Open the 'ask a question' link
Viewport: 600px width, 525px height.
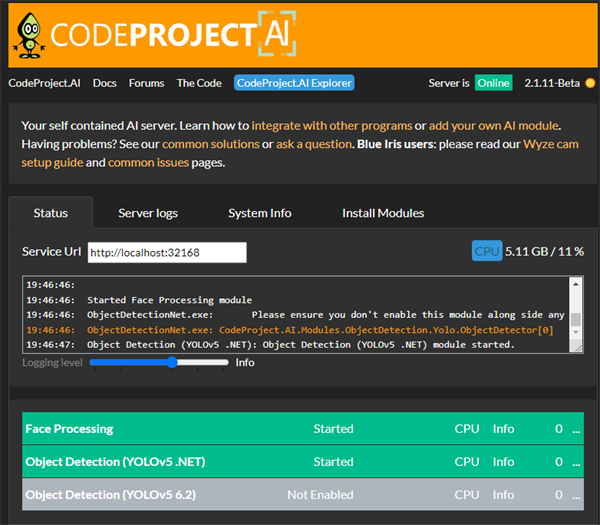314,144
